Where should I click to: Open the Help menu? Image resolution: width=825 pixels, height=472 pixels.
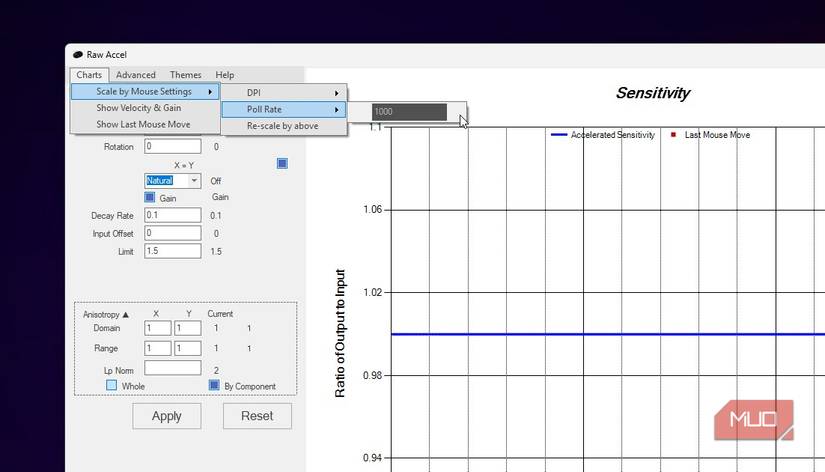225,75
